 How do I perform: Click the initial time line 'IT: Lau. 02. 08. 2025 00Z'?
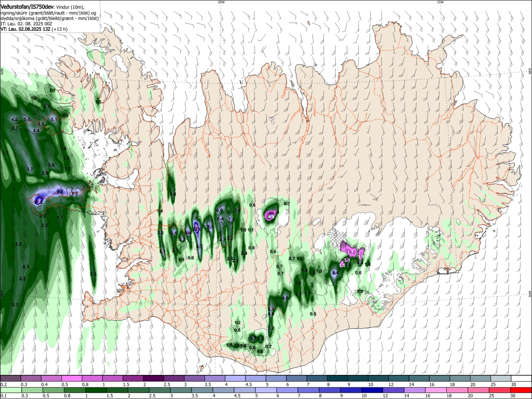(26, 24)
